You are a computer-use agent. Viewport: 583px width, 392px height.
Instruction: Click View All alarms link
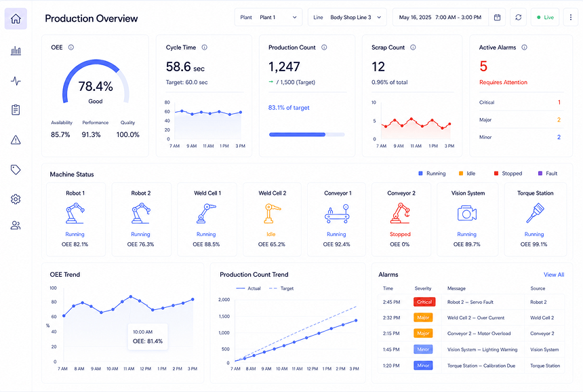coord(554,275)
